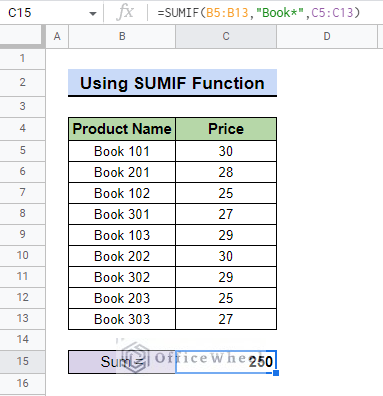Select row 9 header
Screen dimensions: 383x396
point(22,235)
